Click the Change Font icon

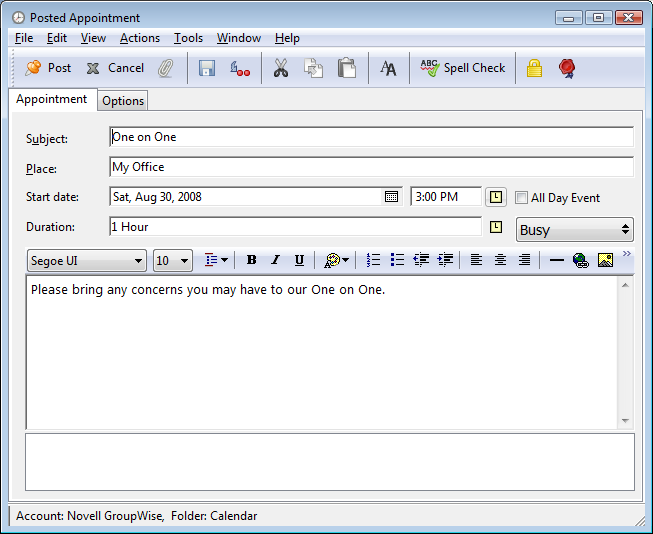tap(388, 68)
